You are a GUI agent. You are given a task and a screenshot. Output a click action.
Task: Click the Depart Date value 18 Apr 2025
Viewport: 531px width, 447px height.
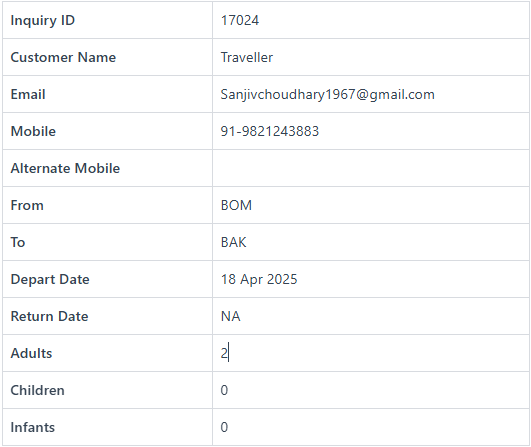(x=259, y=279)
